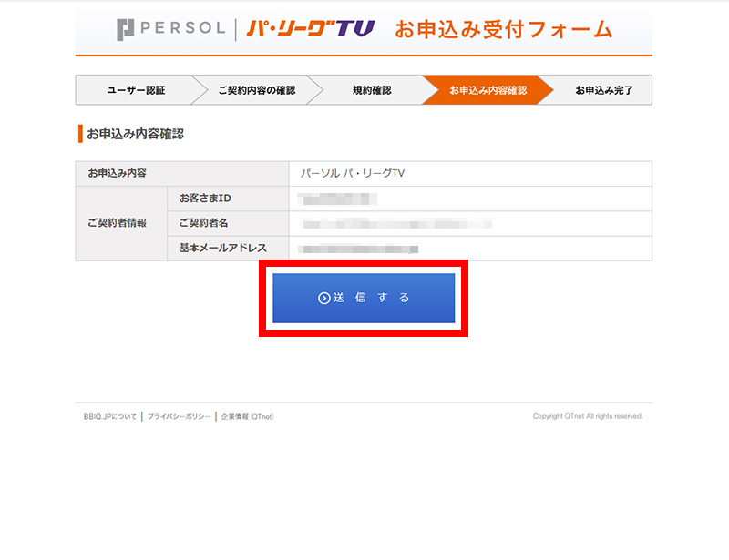Viewport: 729px width, 560px height.
Task: Click the circled arrow icon beside 送信する
Action: (324, 298)
